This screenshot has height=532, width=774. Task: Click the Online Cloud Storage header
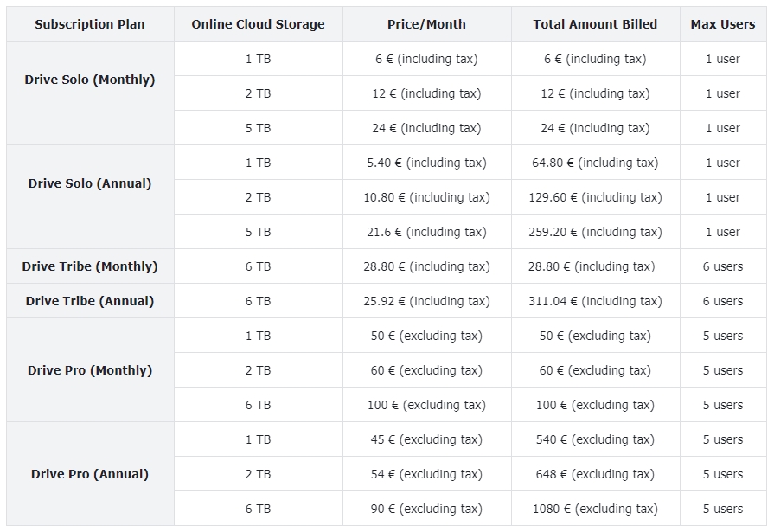coord(257,24)
